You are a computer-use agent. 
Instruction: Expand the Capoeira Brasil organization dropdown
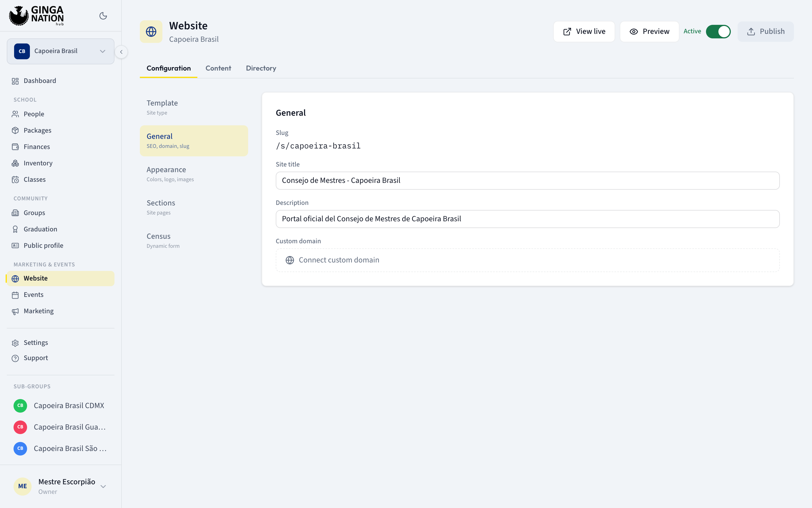pos(60,51)
